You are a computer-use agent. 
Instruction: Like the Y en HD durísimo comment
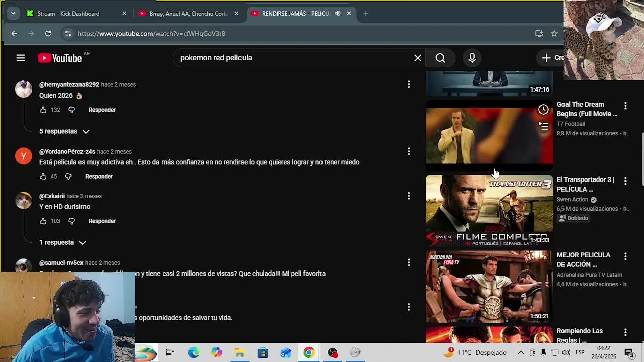click(43, 221)
